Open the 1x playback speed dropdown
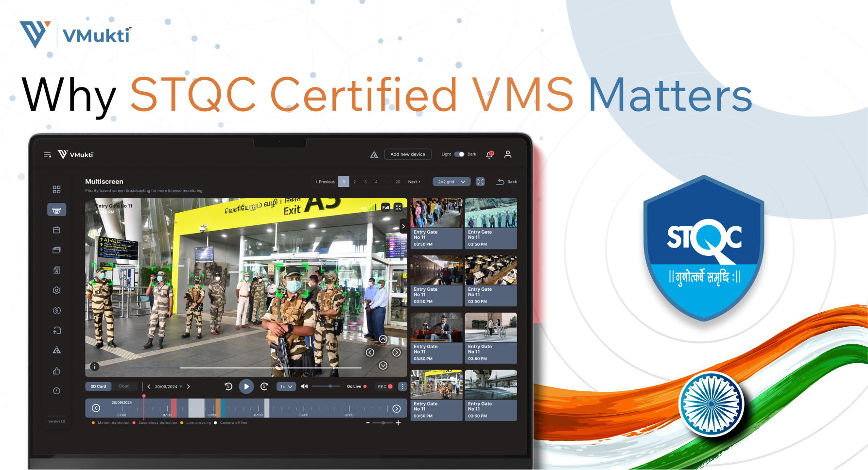The image size is (868, 470). click(x=286, y=386)
